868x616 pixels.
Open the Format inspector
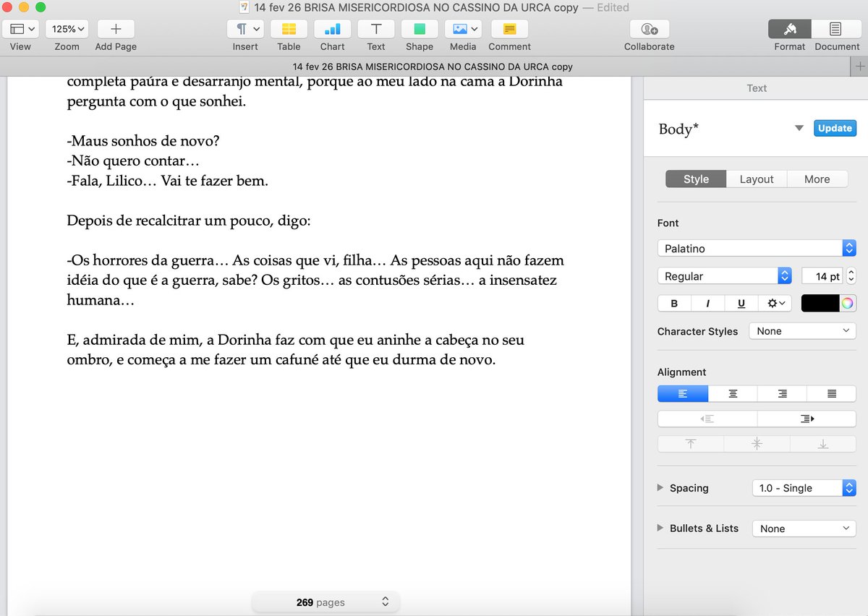point(789,29)
